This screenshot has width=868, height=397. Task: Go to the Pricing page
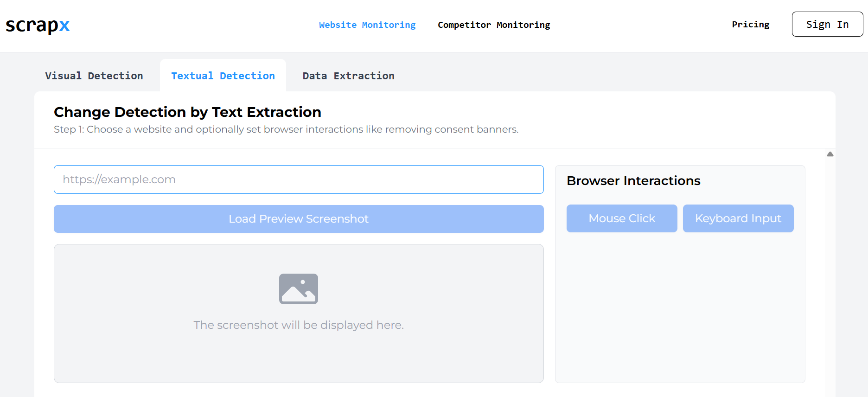point(750,25)
